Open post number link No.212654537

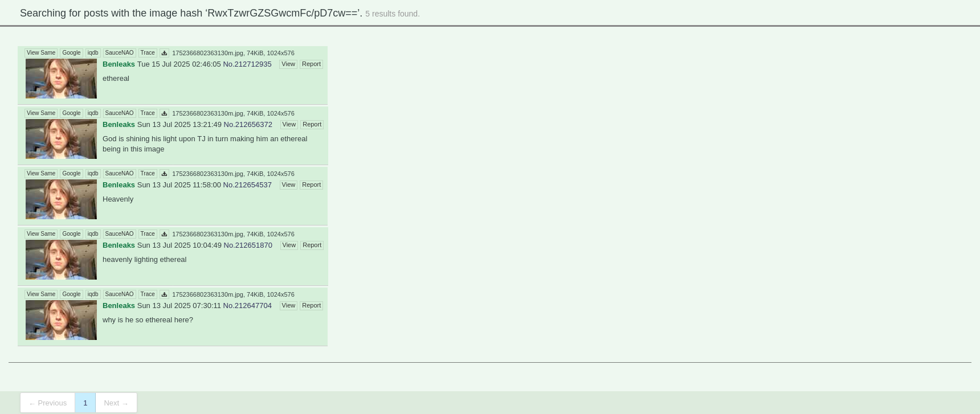[247, 185]
